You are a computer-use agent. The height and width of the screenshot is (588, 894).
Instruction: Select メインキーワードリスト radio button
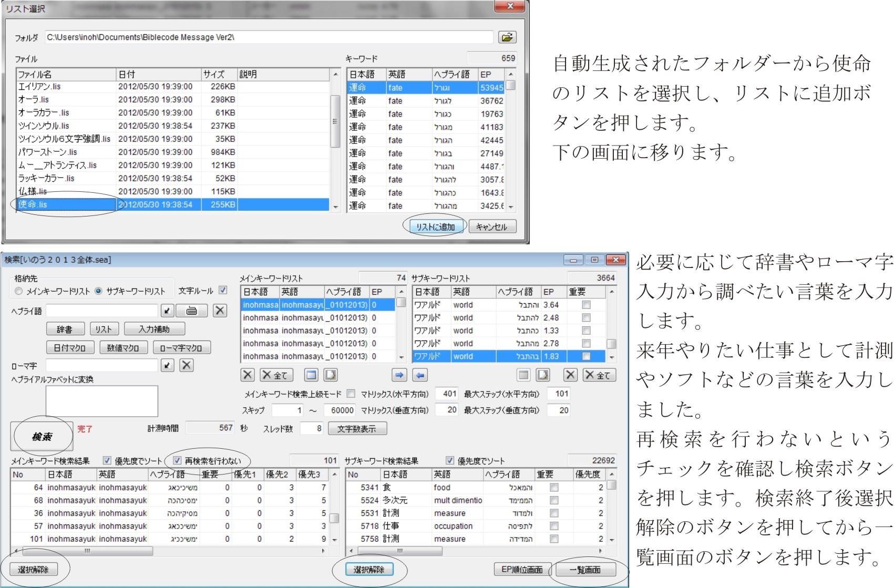pyautogui.click(x=19, y=291)
